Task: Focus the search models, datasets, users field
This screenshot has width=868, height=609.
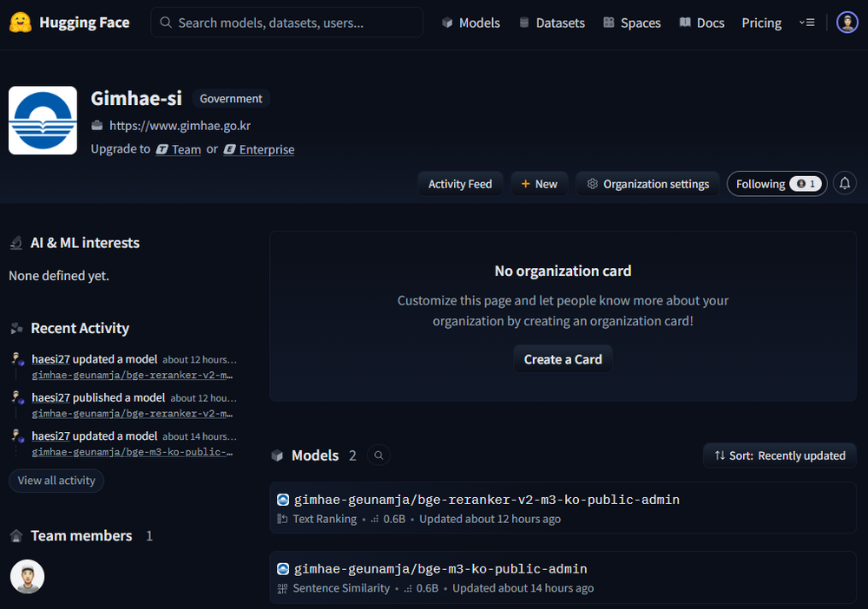Action: coord(286,23)
